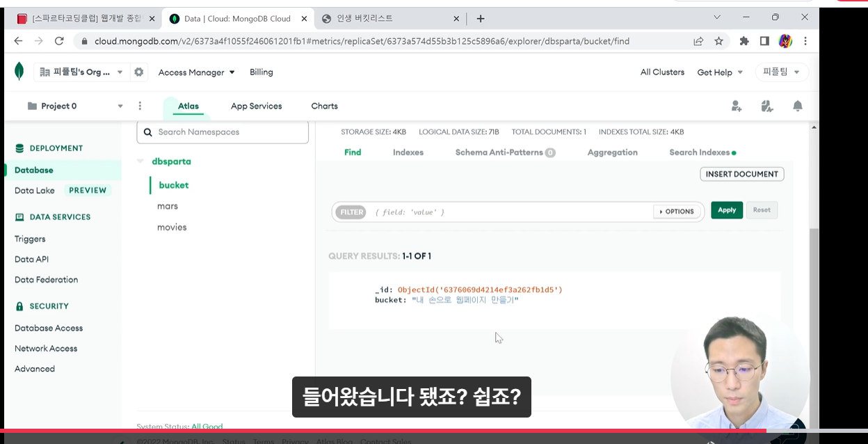Image resolution: width=868 pixels, height=444 pixels.
Task: Open the Indexes tab
Action: pos(408,152)
